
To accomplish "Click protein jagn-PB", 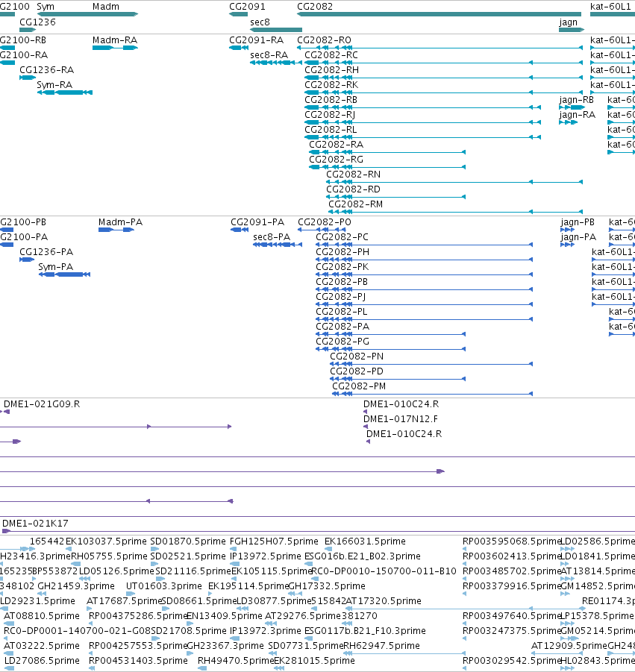I will click(578, 222).
